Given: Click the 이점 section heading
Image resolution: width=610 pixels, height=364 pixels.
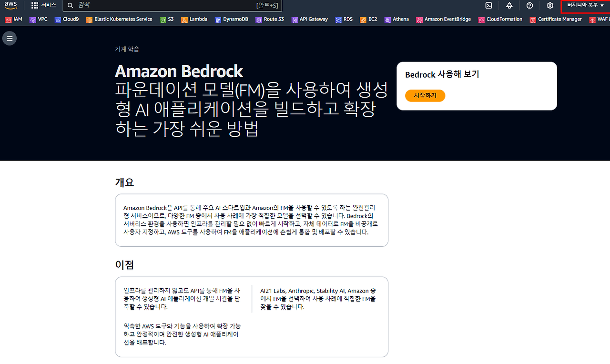Looking at the screenshot, I should coord(124,265).
